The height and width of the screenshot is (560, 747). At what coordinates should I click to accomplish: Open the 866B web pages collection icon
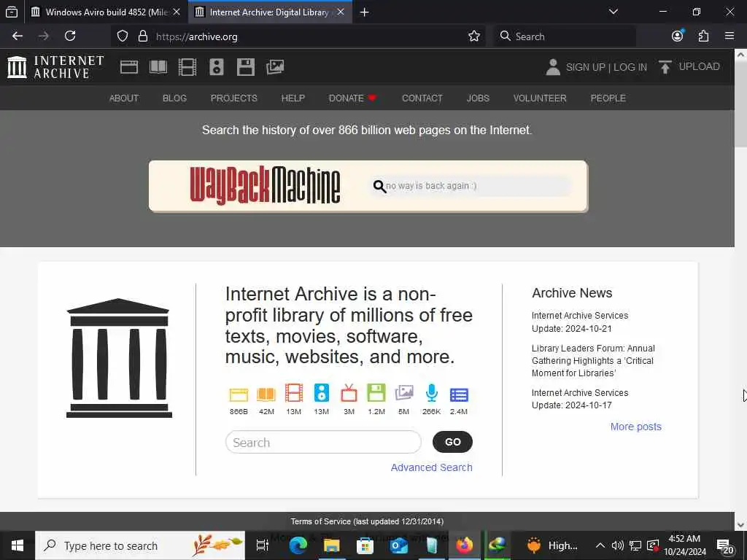pos(239,394)
